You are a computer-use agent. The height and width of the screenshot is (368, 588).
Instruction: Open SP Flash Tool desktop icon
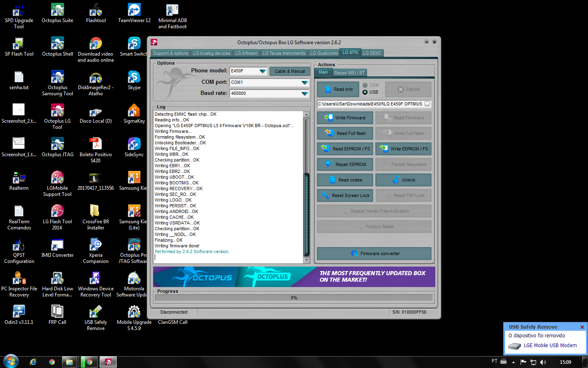[x=19, y=47]
